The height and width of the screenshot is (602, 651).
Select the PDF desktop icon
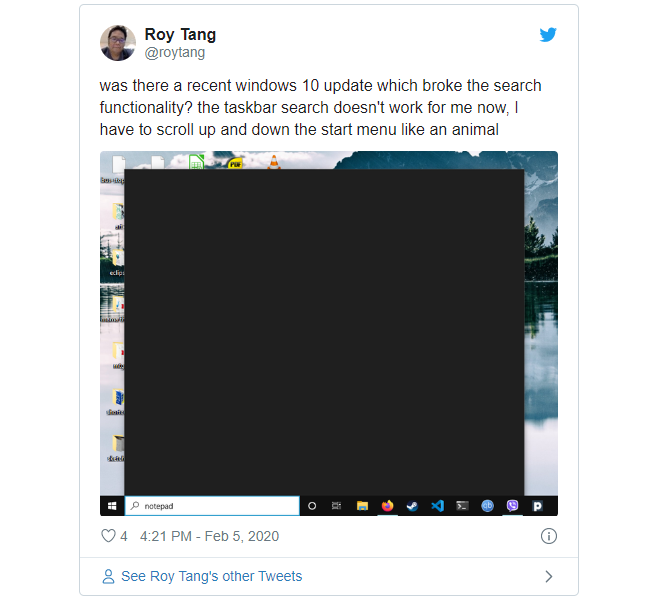(x=235, y=163)
